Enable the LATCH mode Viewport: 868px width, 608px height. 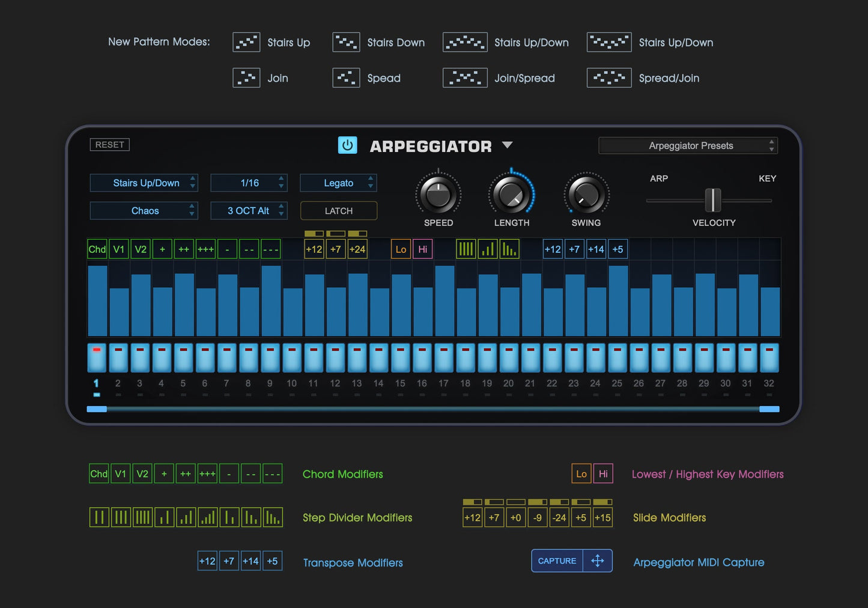point(338,210)
